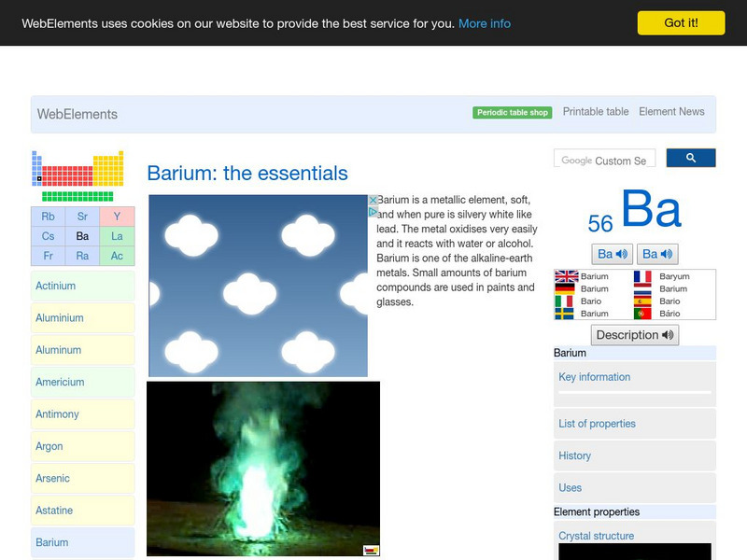
Task: Open the Periodic table shop
Action: point(511,111)
